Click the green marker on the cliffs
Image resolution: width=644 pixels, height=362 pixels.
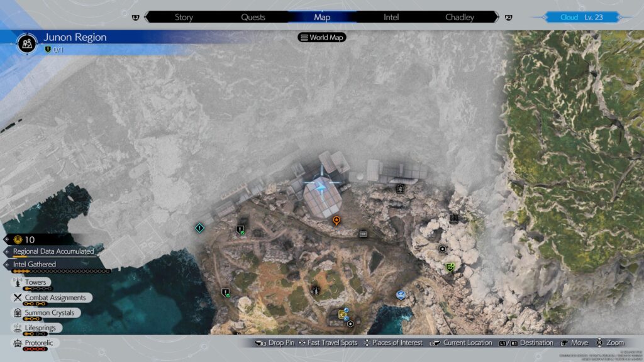(450, 267)
